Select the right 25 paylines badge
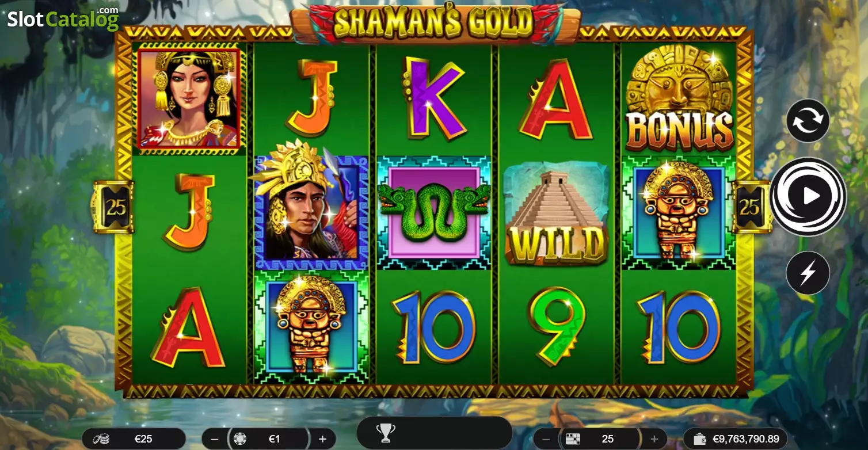 click(x=751, y=207)
